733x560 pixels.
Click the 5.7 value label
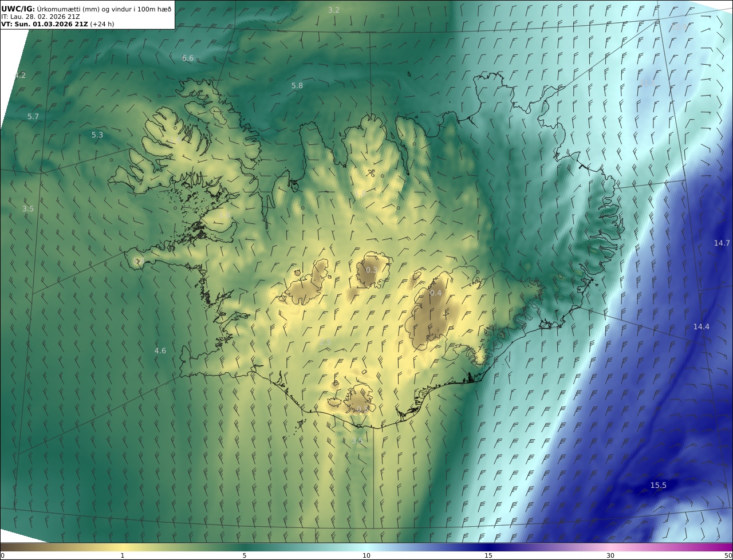33,117
